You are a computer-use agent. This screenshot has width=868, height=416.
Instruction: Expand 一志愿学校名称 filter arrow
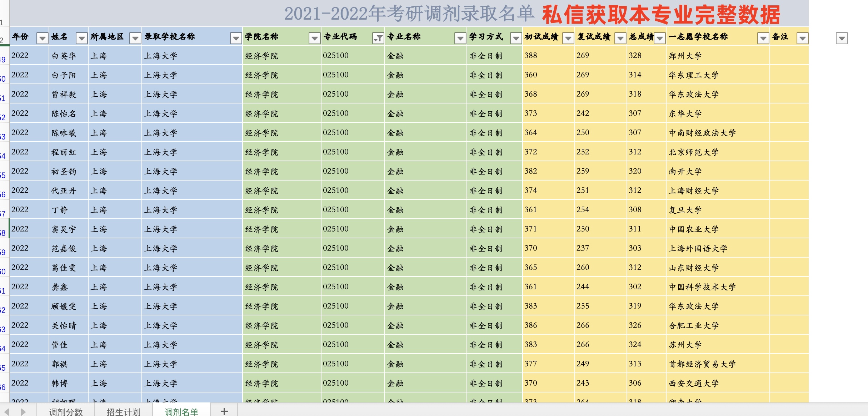(763, 38)
